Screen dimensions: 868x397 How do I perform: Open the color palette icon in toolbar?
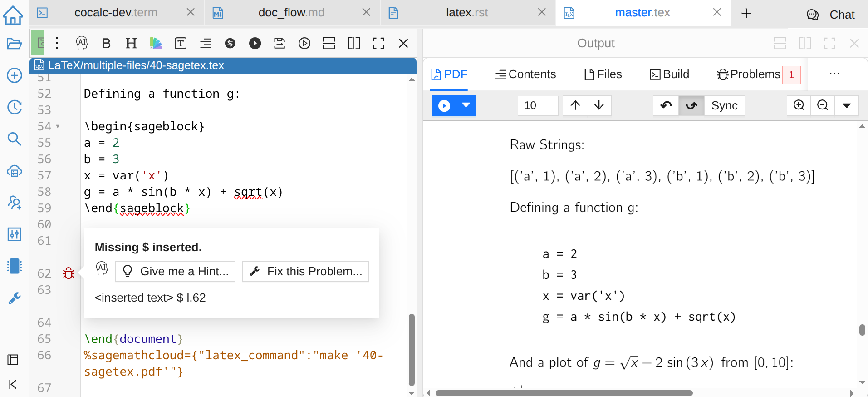[x=156, y=43]
